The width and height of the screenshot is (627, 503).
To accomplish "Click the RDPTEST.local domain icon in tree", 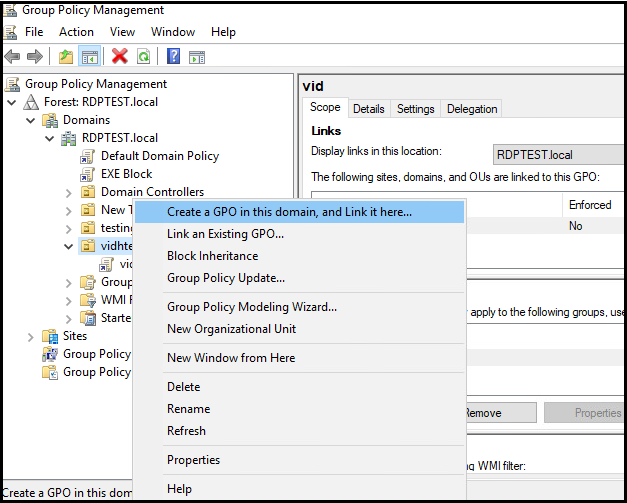I will (68, 138).
